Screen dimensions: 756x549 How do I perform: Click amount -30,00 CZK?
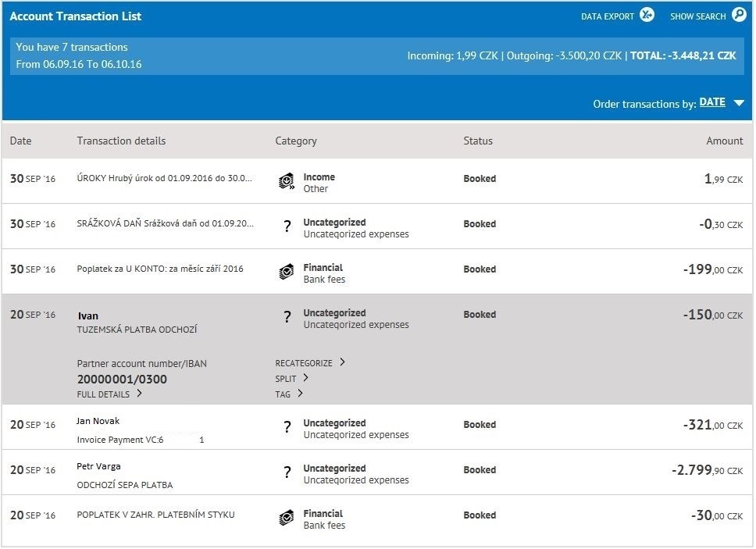click(717, 515)
